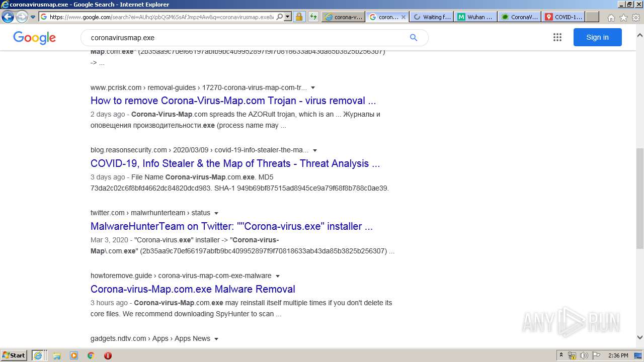Open a new blank tab
644x362 pixels.
pos(592,17)
